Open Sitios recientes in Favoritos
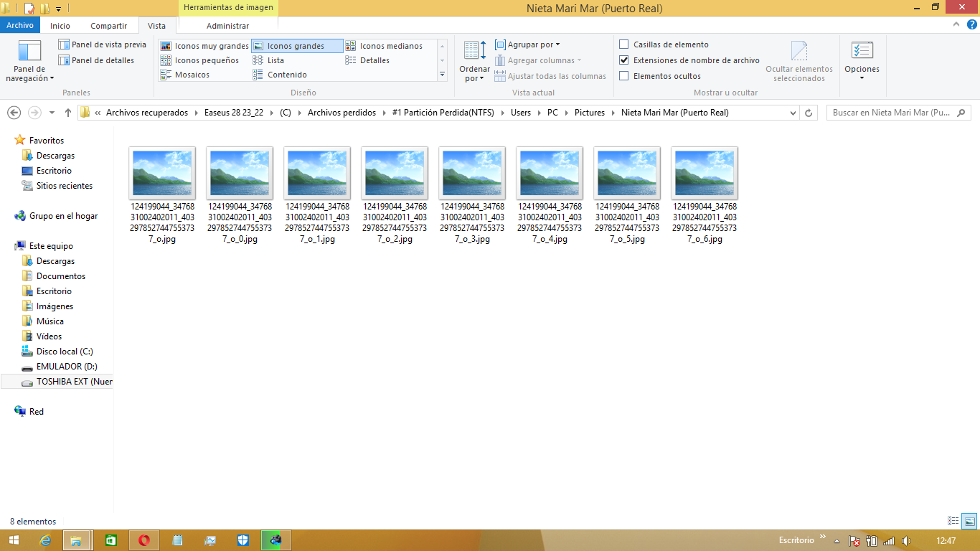980x551 pixels. [x=65, y=186]
